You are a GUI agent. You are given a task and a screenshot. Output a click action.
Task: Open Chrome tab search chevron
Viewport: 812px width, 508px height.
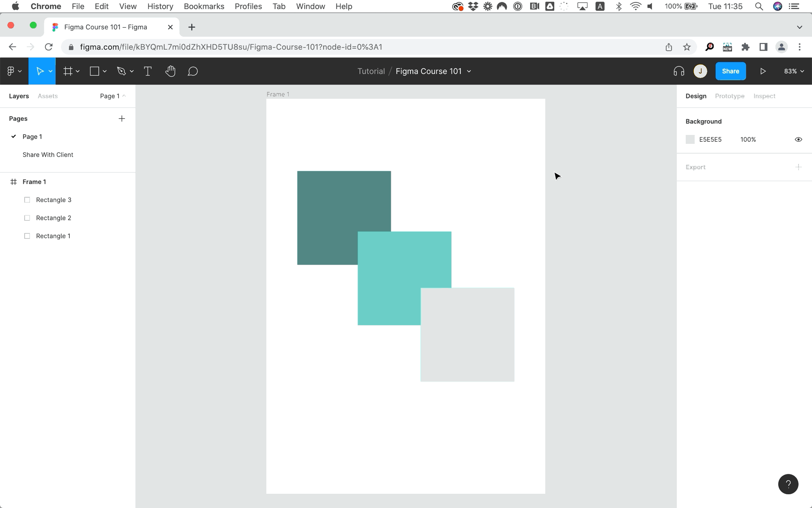click(799, 27)
